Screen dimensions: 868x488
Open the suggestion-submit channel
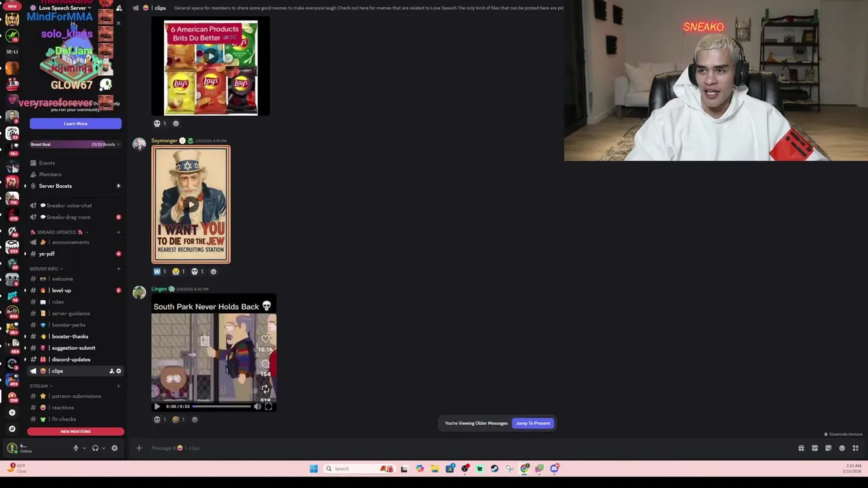coord(75,348)
